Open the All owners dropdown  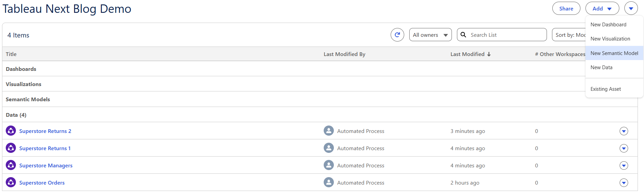[x=430, y=35]
